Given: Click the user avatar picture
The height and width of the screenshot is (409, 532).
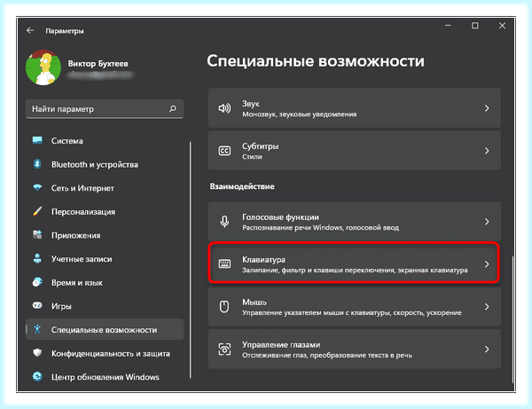Looking at the screenshot, I should [x=43, y=67].
